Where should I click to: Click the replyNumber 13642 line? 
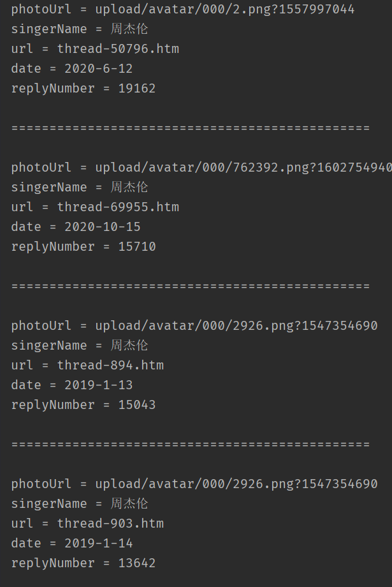click(83, 563)
